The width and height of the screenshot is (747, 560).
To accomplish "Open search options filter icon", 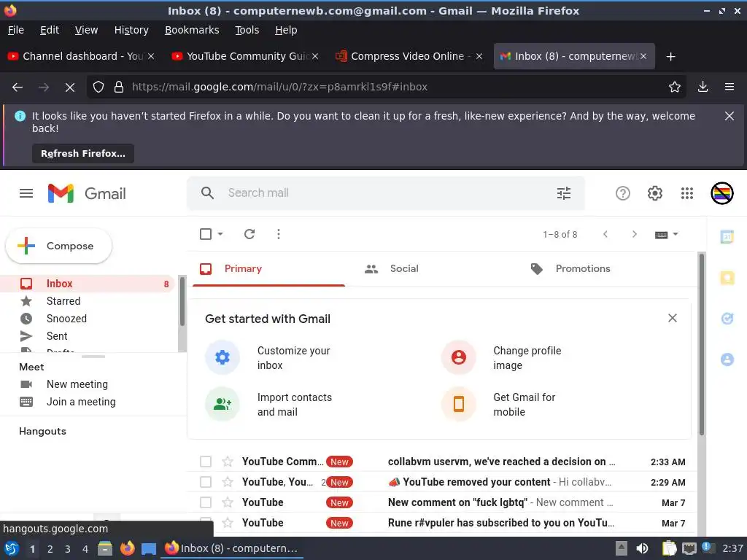I will coord(564,192).
